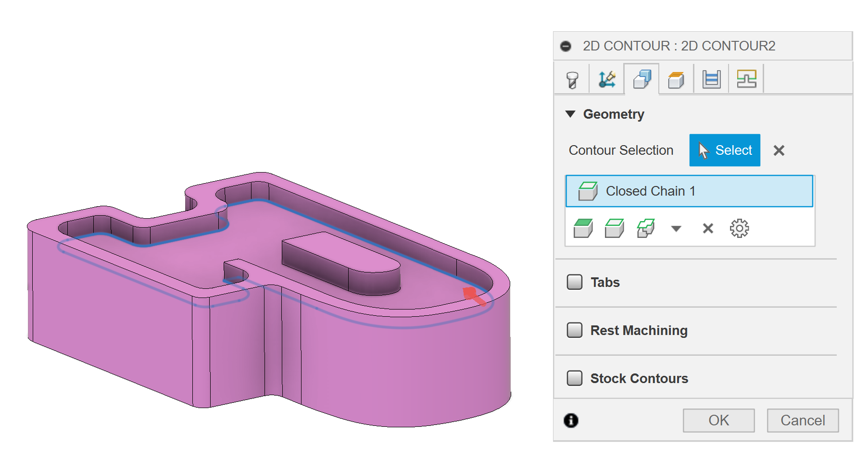Choose the stepped multi-face chain selection icon
868x459 pixels.
pyautogui.click(x=645, y=228)
